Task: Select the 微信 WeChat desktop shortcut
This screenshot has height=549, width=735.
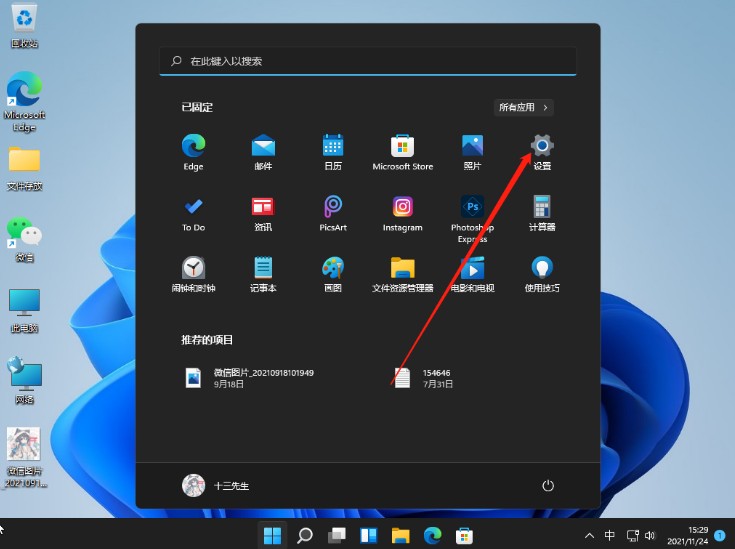Action: [x=24, y=239]
